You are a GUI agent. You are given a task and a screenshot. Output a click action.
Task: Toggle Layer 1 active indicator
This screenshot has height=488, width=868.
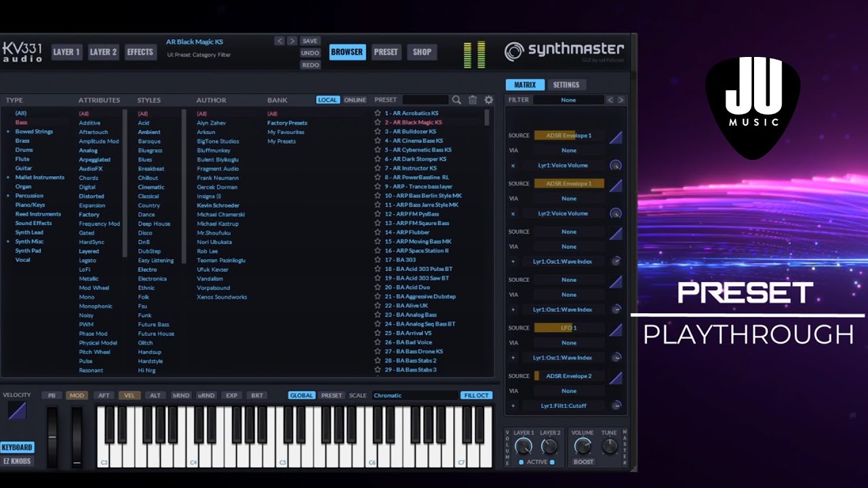pos(521,462)
